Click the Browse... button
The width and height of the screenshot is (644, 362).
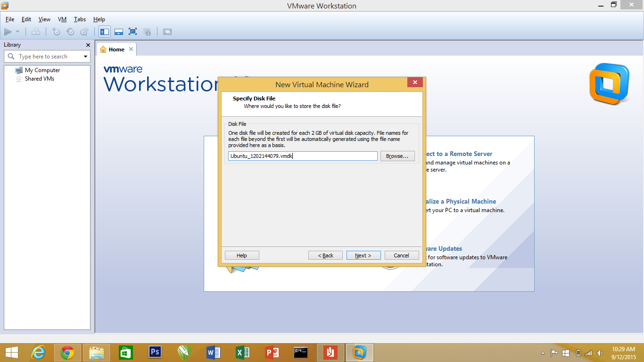(x=397, y=156)
